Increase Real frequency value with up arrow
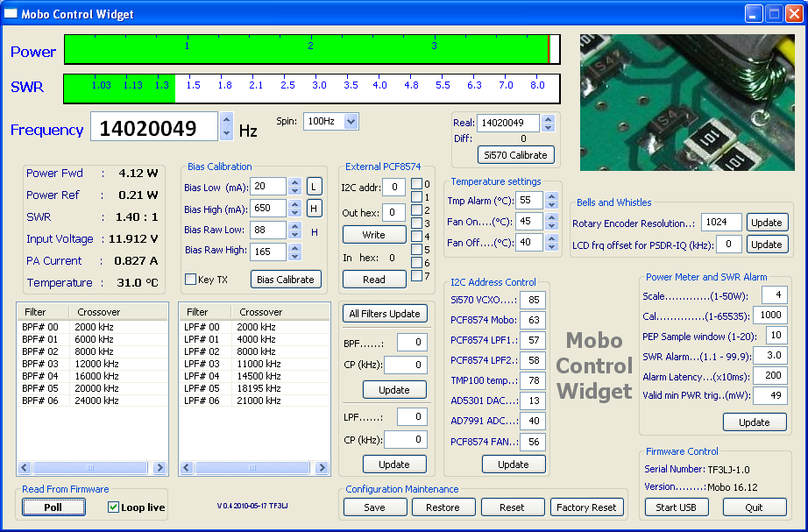 (x=548, y=119)
